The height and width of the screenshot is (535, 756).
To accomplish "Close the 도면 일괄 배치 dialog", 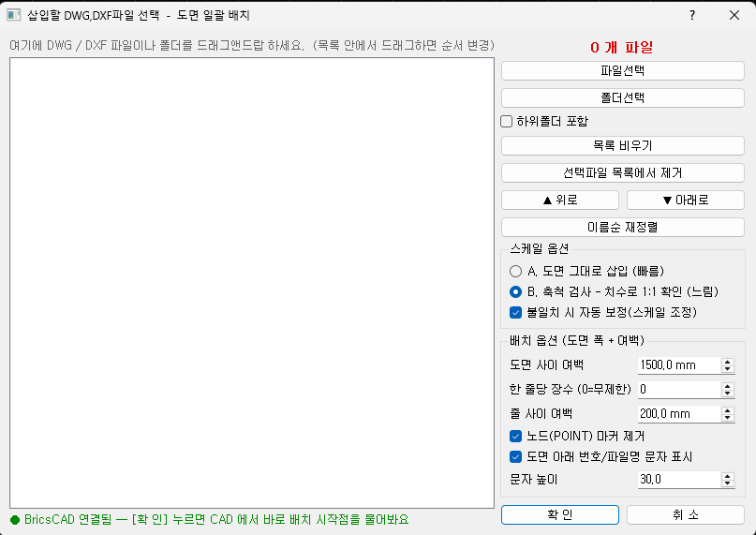I will click(734, 15).
